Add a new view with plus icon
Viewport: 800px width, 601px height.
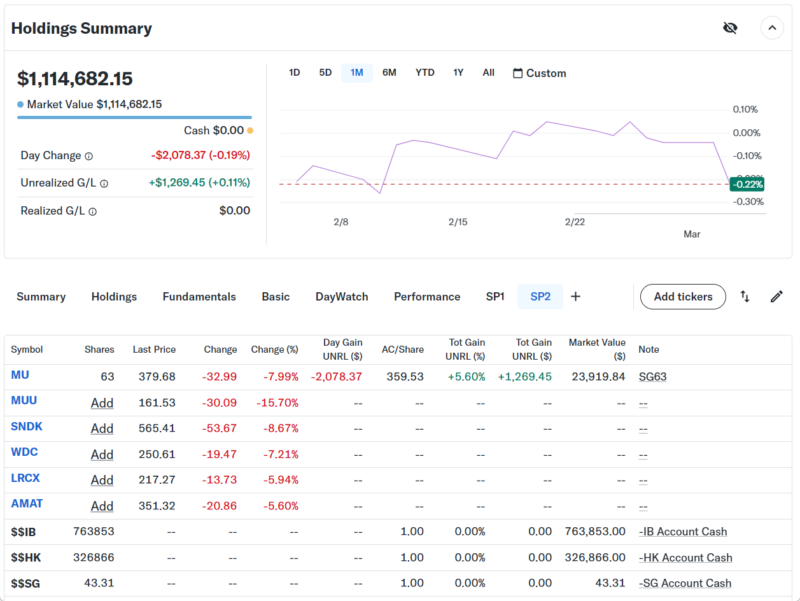pos(575,296)
